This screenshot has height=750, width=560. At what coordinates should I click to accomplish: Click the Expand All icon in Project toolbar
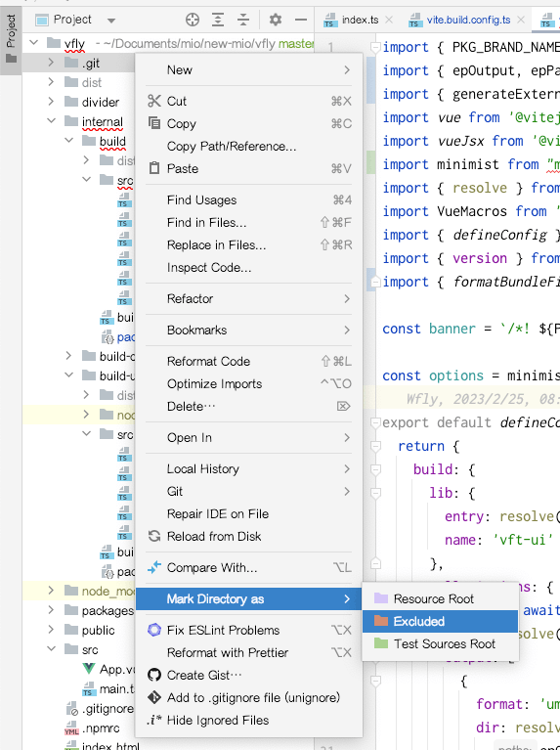[x=218, y=20]
